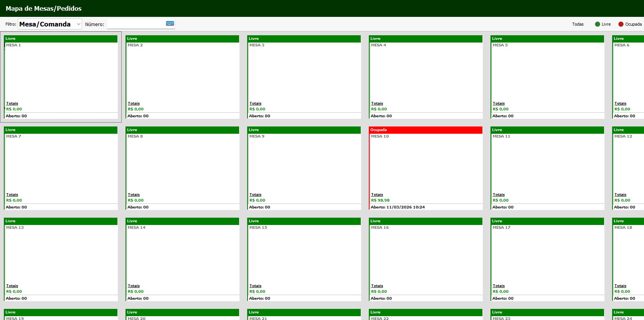
Task: Click into the Número input field
Action: click(136, 24)
